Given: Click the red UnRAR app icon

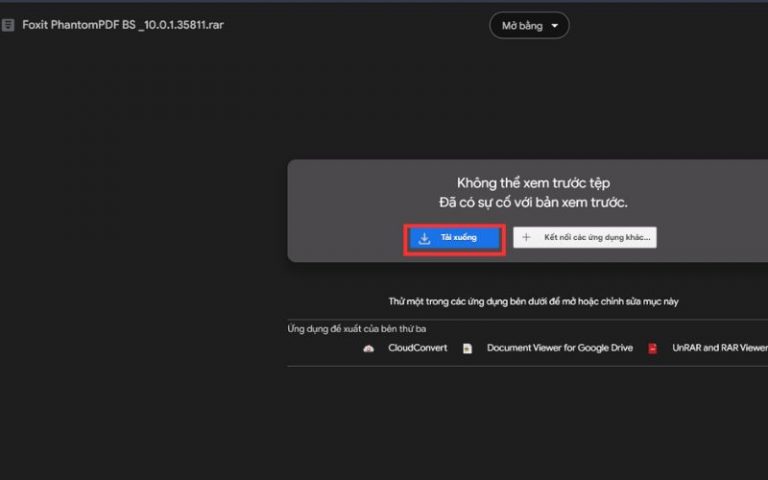Looking at the screenshot, I should 652,348.
